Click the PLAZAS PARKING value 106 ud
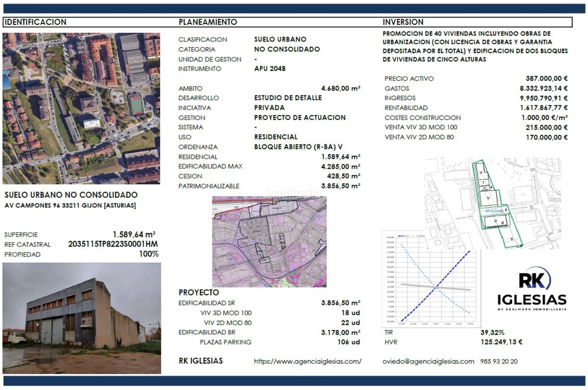Viewport: 588px width, 390px height. pyautogui.click(x=348, y=342)
